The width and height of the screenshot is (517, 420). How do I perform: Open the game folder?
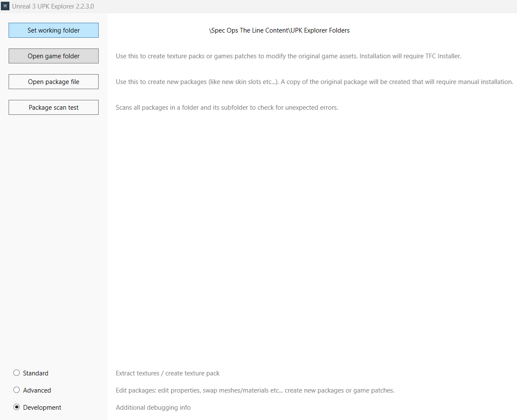pos(54,56)
